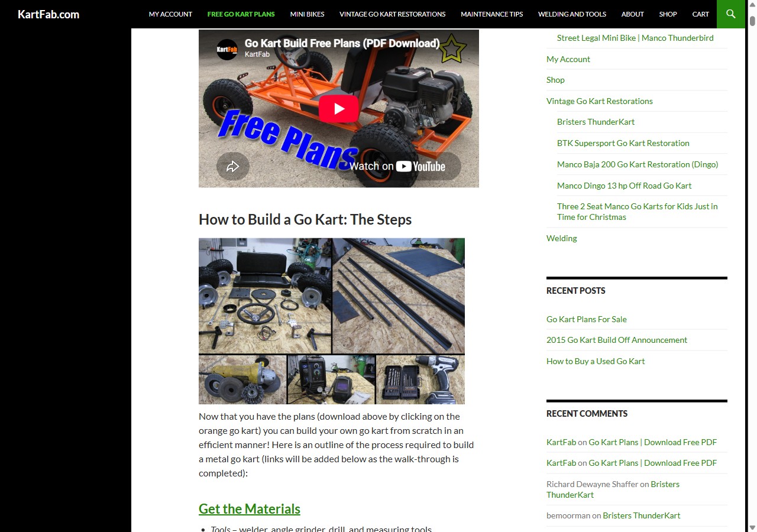Screen dimensions: 757x532
Task: Click the KartFab.com site title
Action: coord(48,14)
